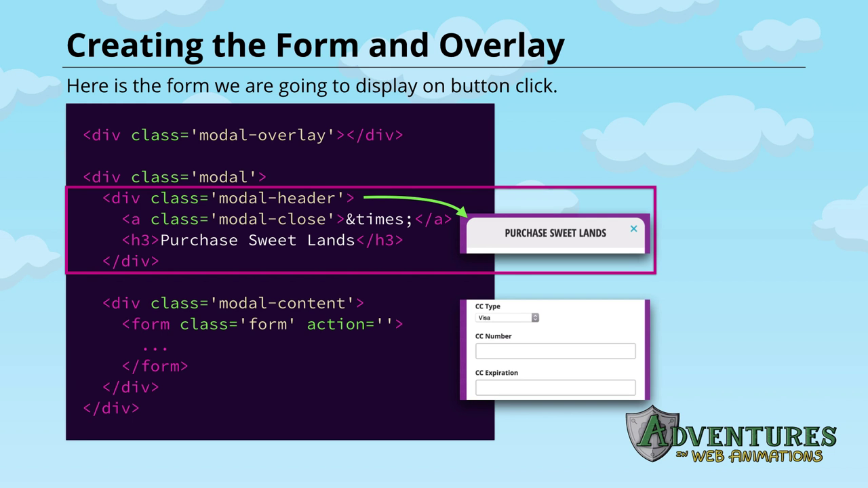Select the slide title 'Creating the Form and Overlay'
The width and height of the screenshot is (868, 488).
(x=315, y=45)
